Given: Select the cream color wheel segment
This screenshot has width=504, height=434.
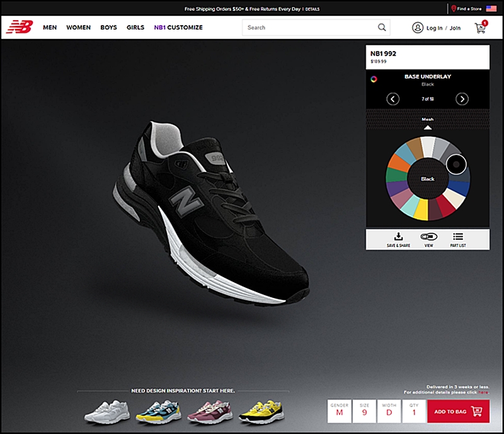Looking at the screenshot, I should pos(454,198).
